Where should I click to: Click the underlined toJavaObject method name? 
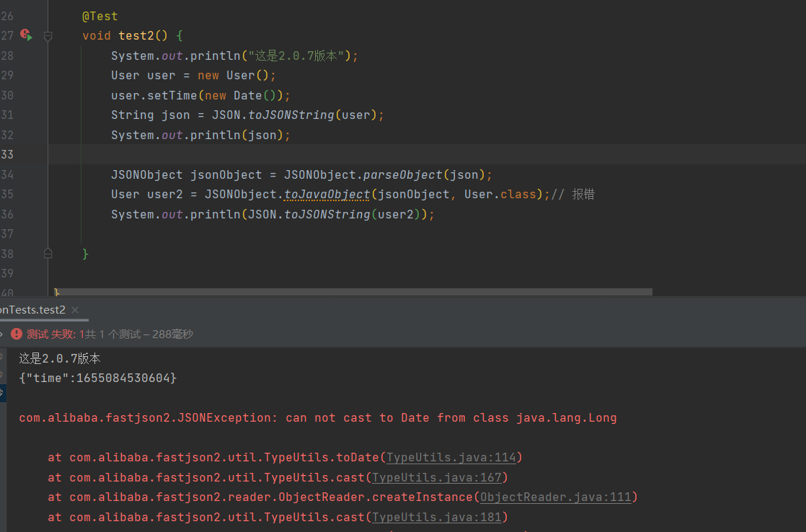pos(326,194)
